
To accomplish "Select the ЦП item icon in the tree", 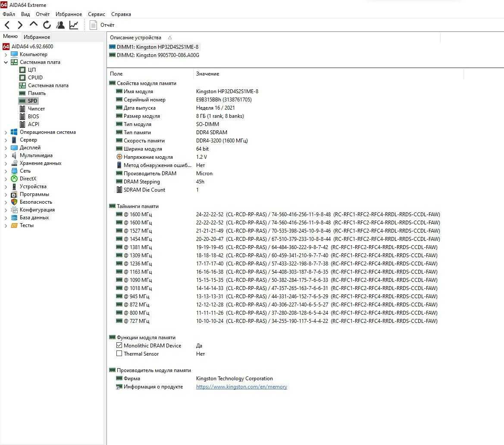I will pos(22,70).
